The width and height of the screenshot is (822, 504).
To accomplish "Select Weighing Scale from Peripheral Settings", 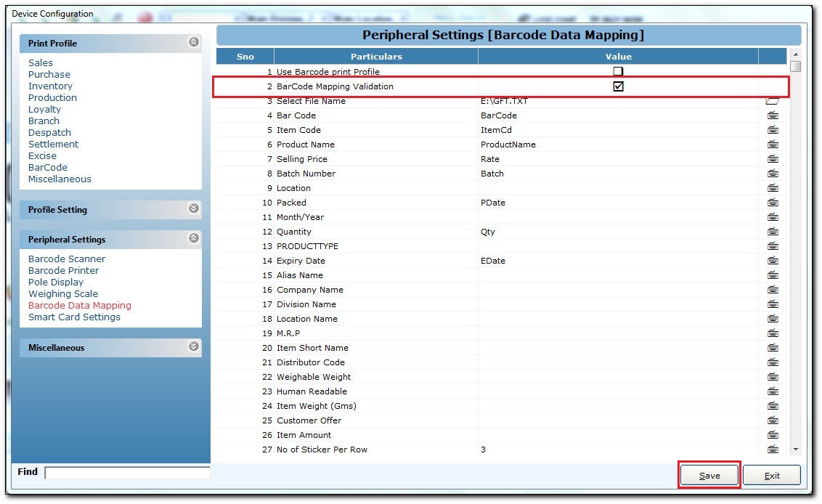I will [x=63, y=294].
